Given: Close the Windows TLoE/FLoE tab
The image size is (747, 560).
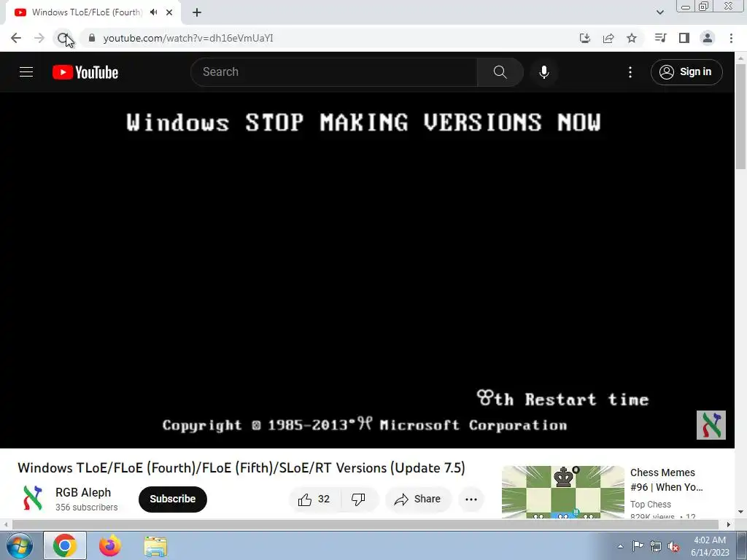Looking at the screenshot, I should coord(169,12).
